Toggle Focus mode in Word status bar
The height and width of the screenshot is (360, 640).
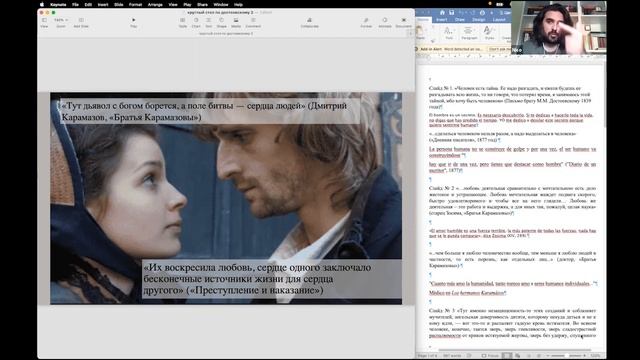pos(490,356)
